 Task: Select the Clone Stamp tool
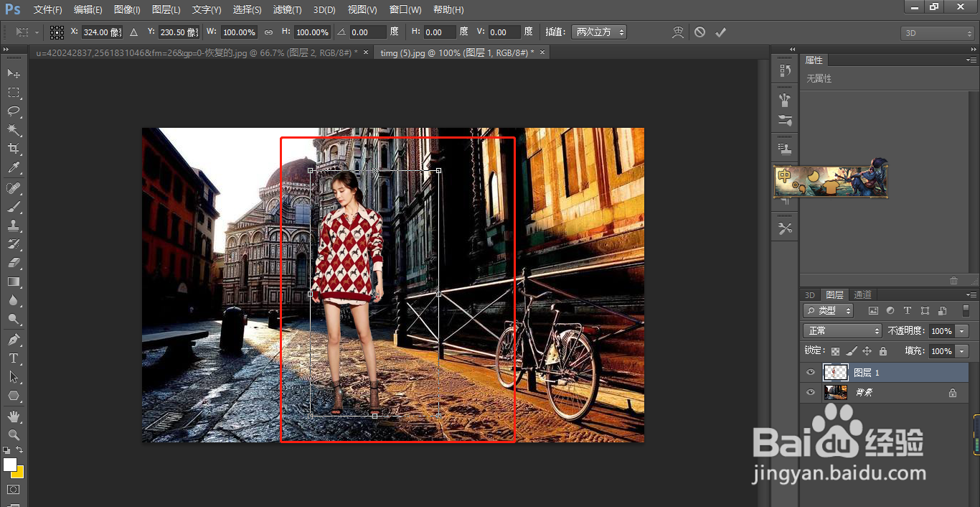pyautogui.click(x=14, y=225)
